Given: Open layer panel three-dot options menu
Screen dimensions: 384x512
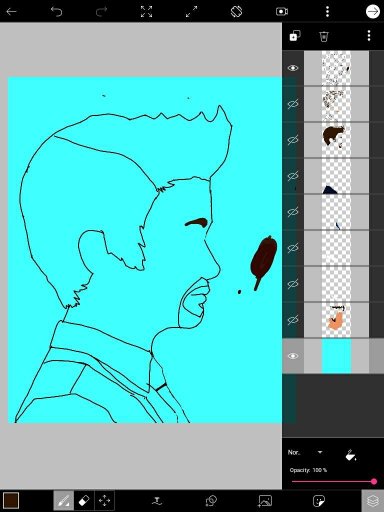Looking at the screenshot, I should point(369,36).
